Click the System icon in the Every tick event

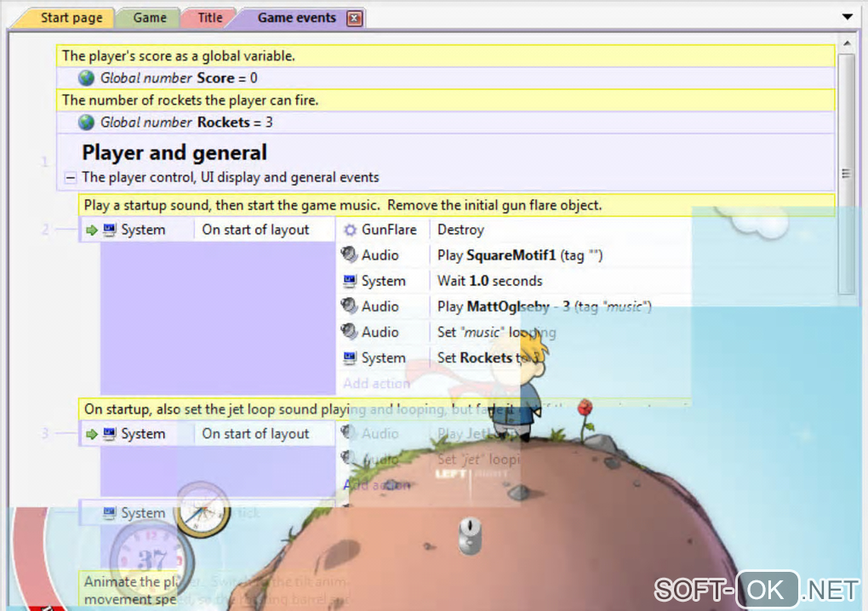click(110, 513)
